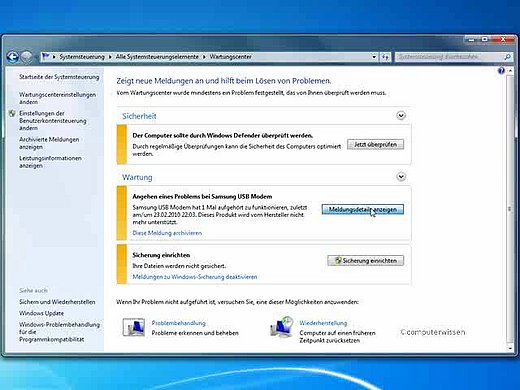Viewport: 520px width, 390px height.
Task: Collapse the Sicherheit section
Action: tap(401, 116)
